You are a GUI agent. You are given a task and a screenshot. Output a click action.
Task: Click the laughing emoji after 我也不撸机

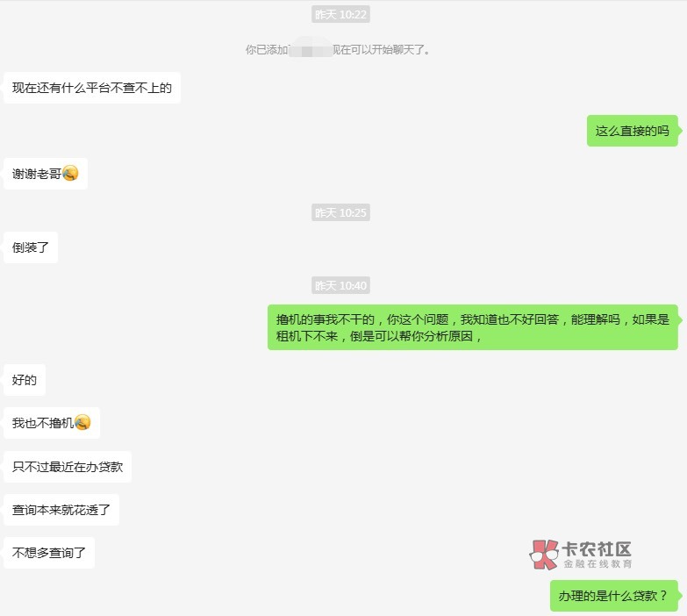[82, 422]
